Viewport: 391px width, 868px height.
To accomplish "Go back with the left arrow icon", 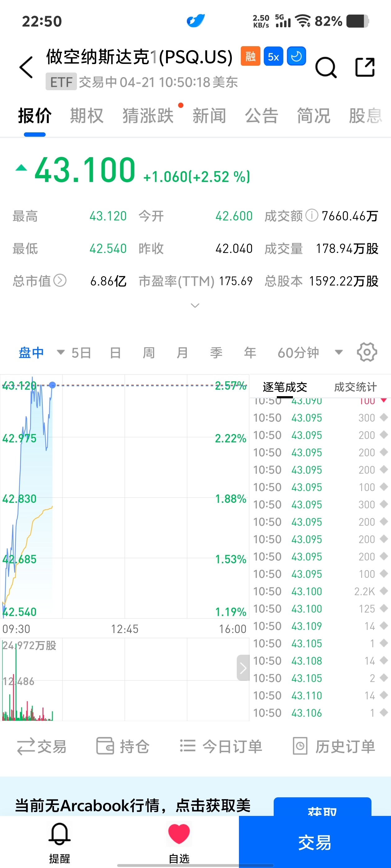I will pyautogui.click(x=26, y=67).
